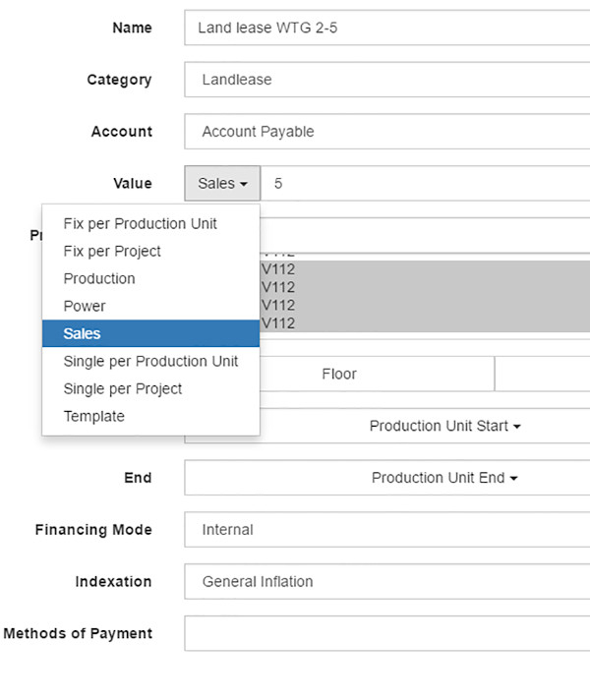590x700 pixels.
Task: Toggle the Sales value type dropdown button
Action: point(222,183)
